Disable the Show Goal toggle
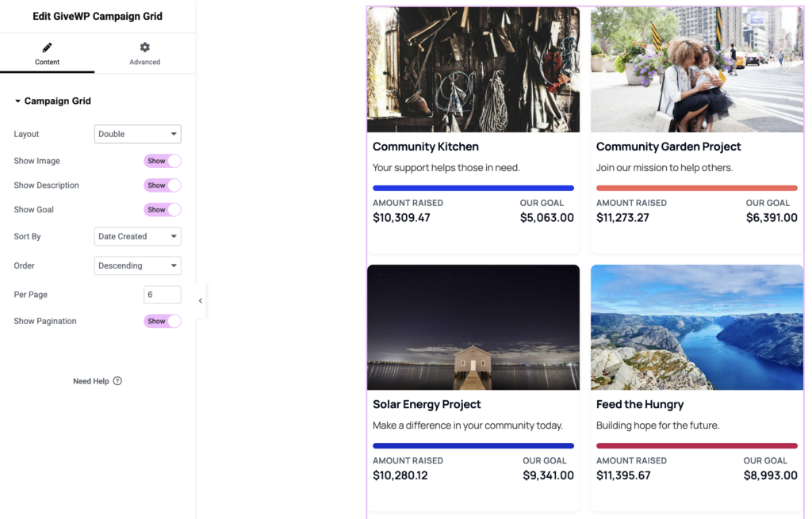This screenshot has width=812, height=519. [163, 210]
